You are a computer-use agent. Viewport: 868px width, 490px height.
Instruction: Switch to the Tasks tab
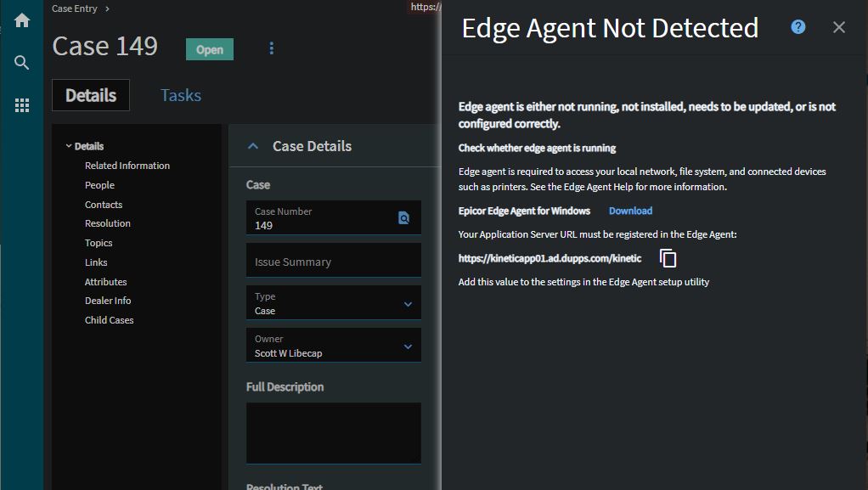coord(181,95)
